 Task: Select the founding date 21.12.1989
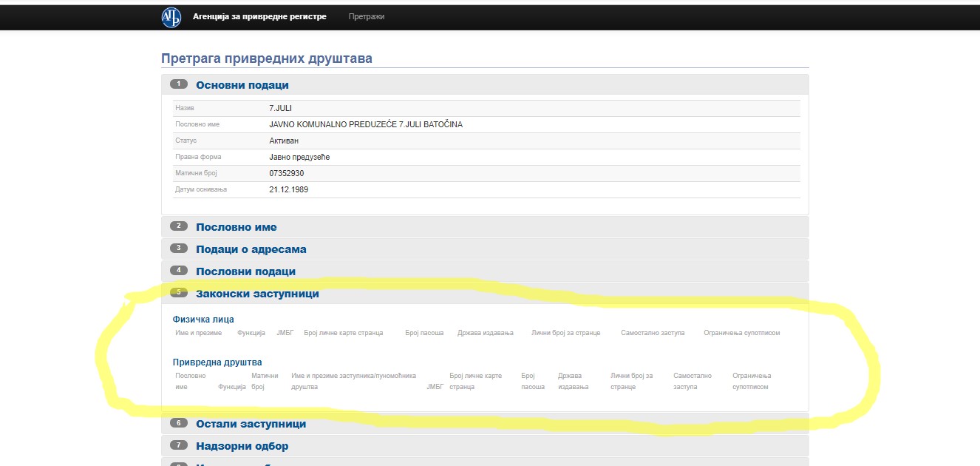tap(289, 189)
